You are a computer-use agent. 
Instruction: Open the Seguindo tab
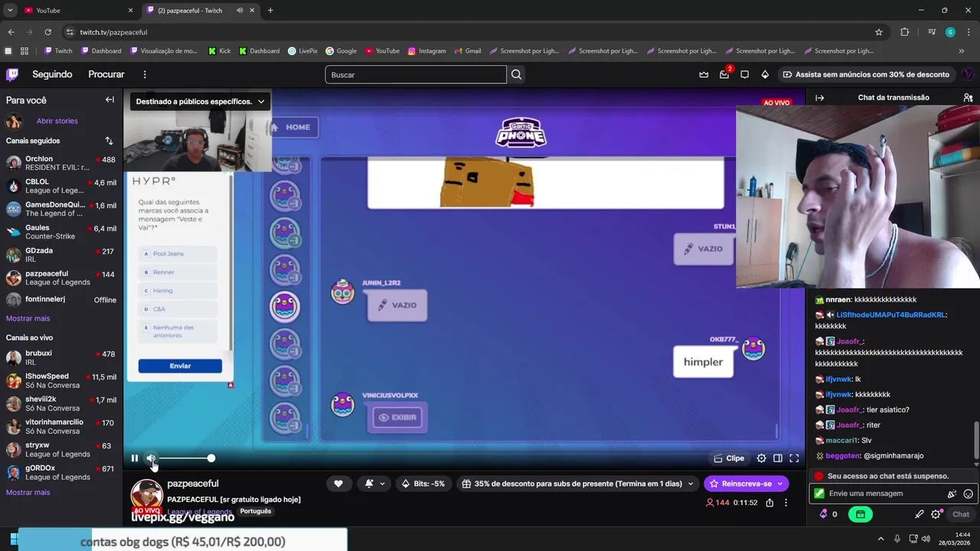click(x=52, y=74)
